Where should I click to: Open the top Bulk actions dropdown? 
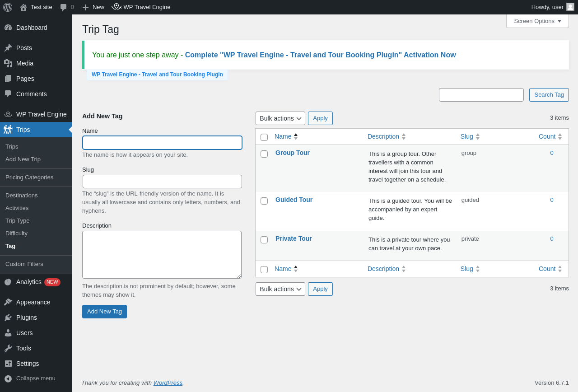(x=280, y=118)
